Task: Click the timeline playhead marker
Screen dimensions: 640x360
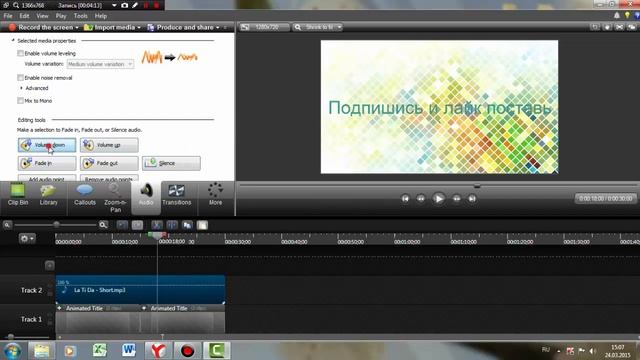Action: [x=157, y=236]
